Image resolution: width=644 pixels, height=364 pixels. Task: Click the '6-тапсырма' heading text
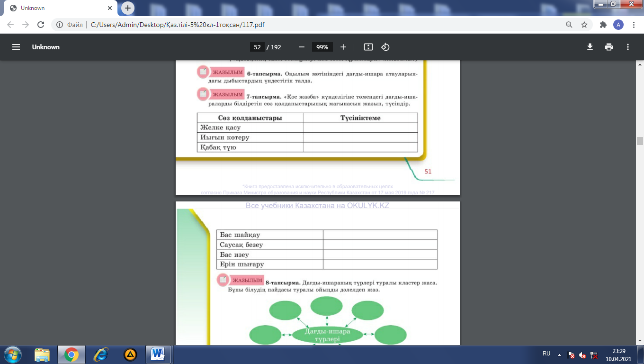pos(264,73)
